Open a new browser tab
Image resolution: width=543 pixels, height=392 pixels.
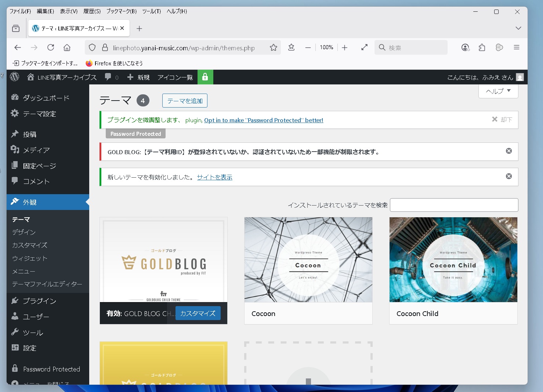pyautogui.click(x=139, y=28)
